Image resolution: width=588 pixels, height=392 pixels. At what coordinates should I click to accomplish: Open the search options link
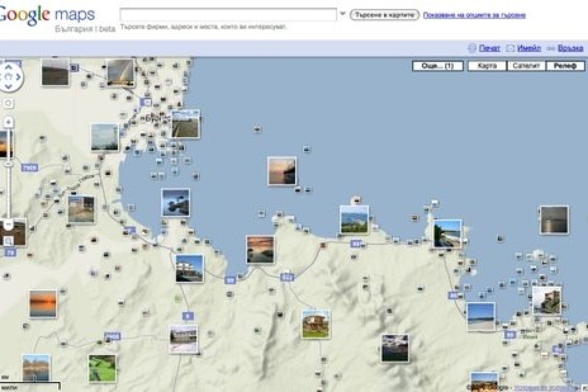click(474, 15)
